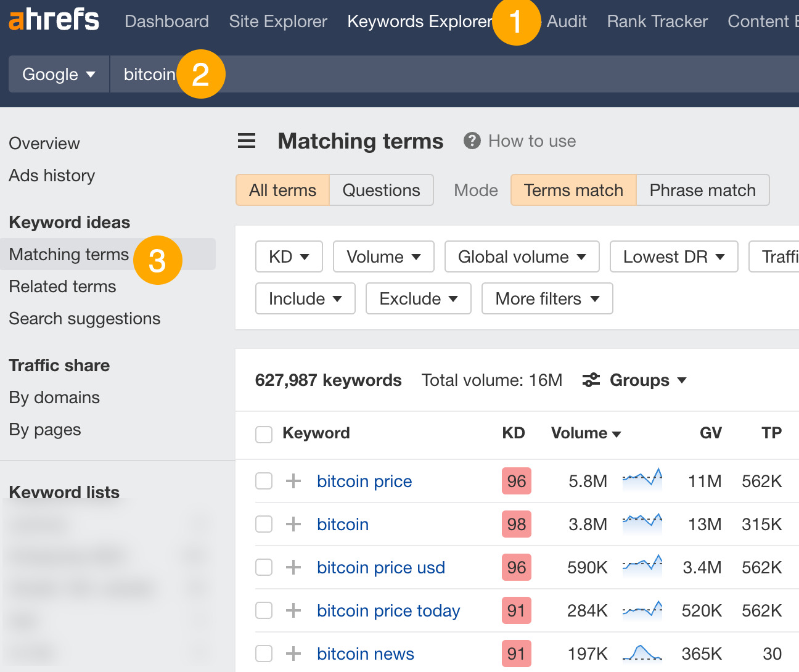Viewport: 799px width, 672px height.
Task: Open the More filters dropdown
Action: click(546, 298)
